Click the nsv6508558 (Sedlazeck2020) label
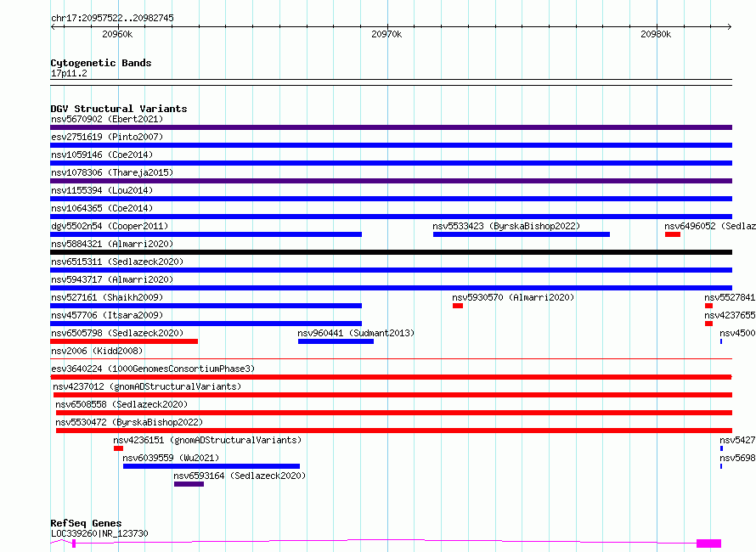Image resolution: width=756 pixels, height=552 pixels. 121,404
